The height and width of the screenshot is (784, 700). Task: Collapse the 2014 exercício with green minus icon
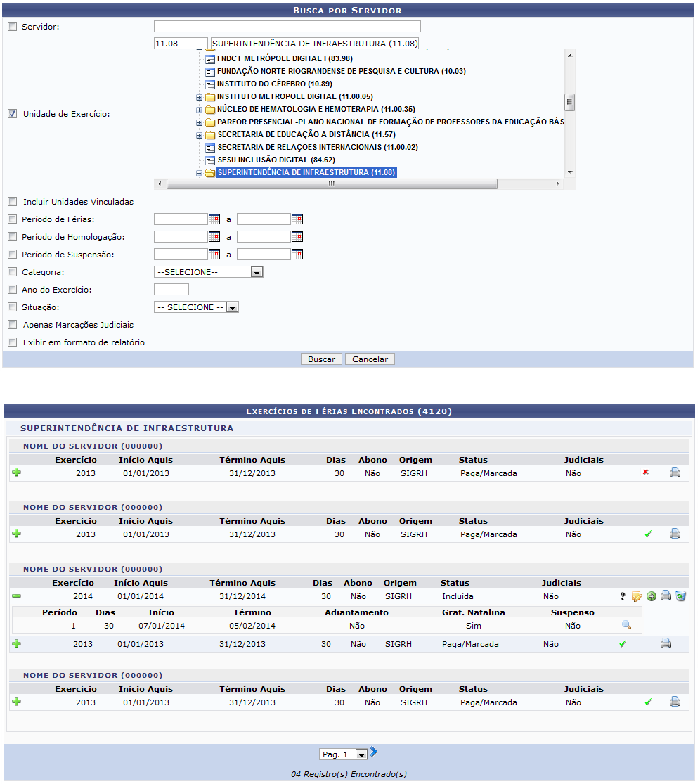[x=16, y=596]
